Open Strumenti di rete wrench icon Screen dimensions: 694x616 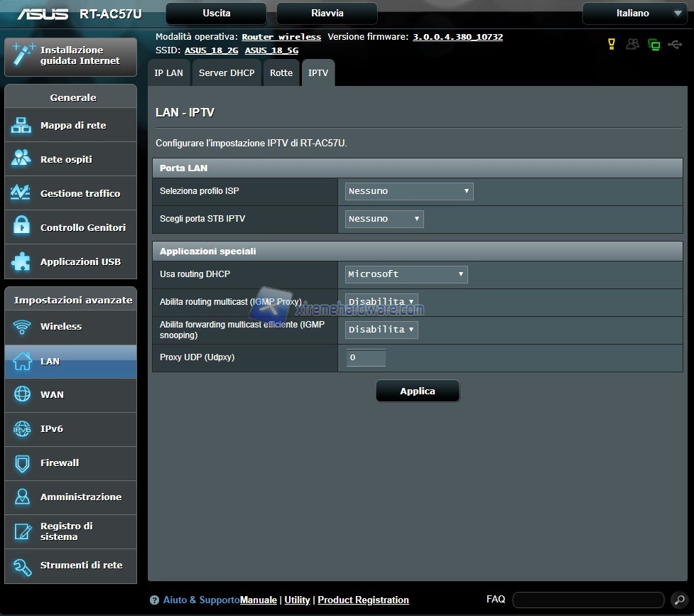(22, 566)
